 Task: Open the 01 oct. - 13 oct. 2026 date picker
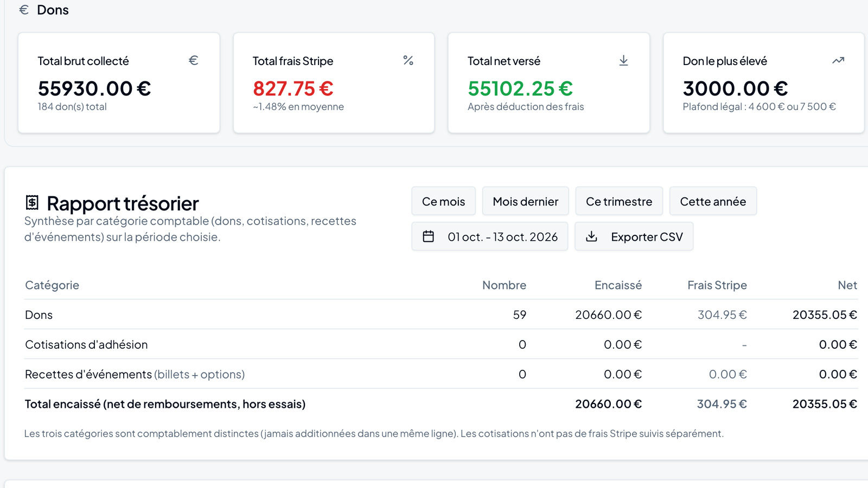coord(489,236)
